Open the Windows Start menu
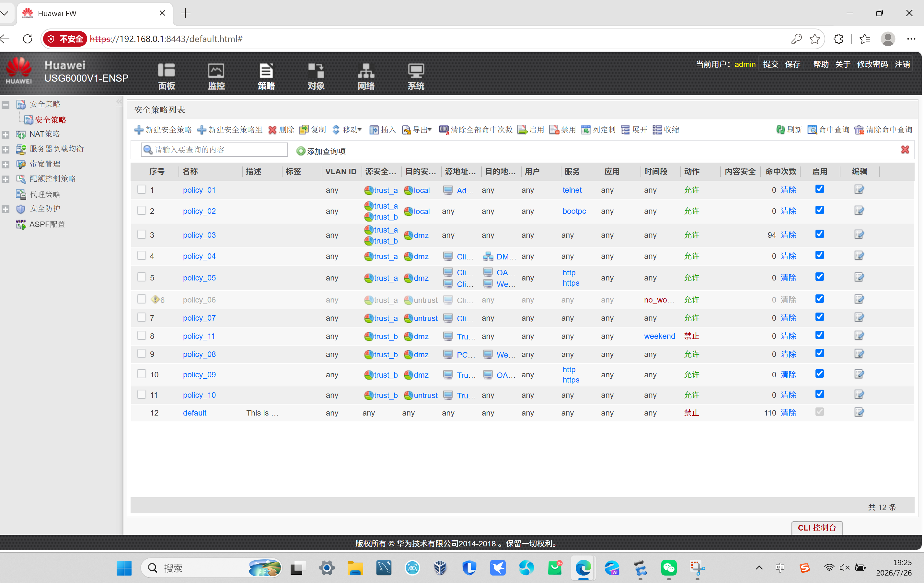 point(124,568)
